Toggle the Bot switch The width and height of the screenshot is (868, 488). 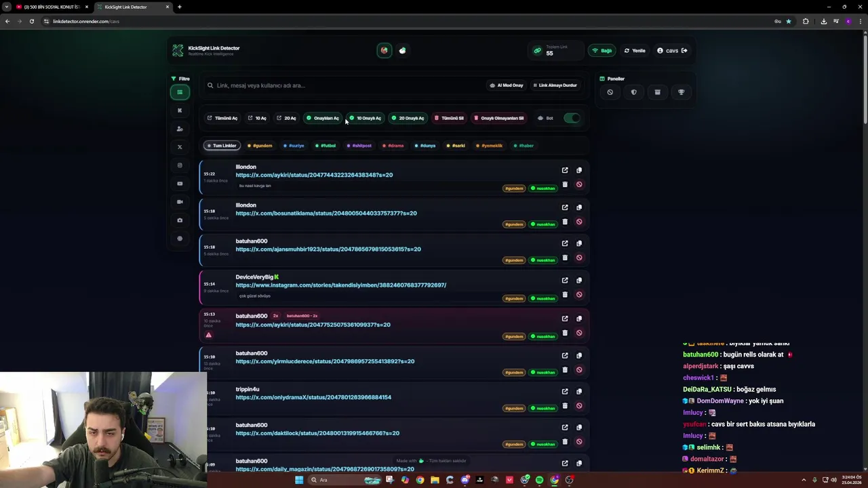click(x=572, y=118)
